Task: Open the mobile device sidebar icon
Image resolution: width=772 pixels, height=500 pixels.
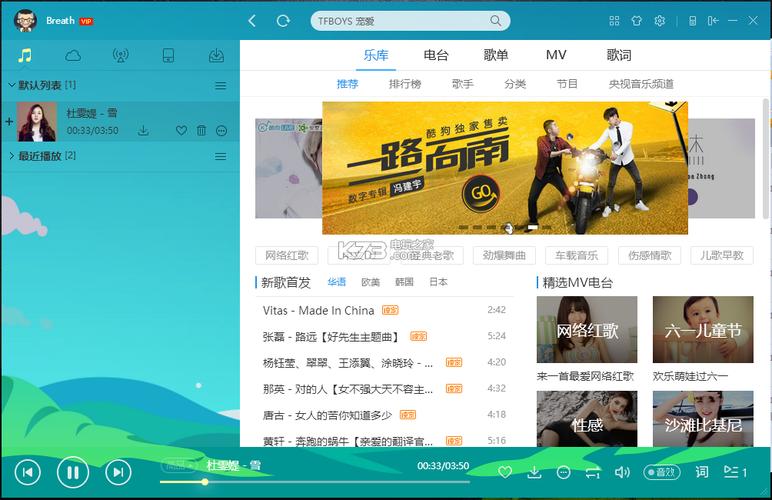Action: click(168, 56)
